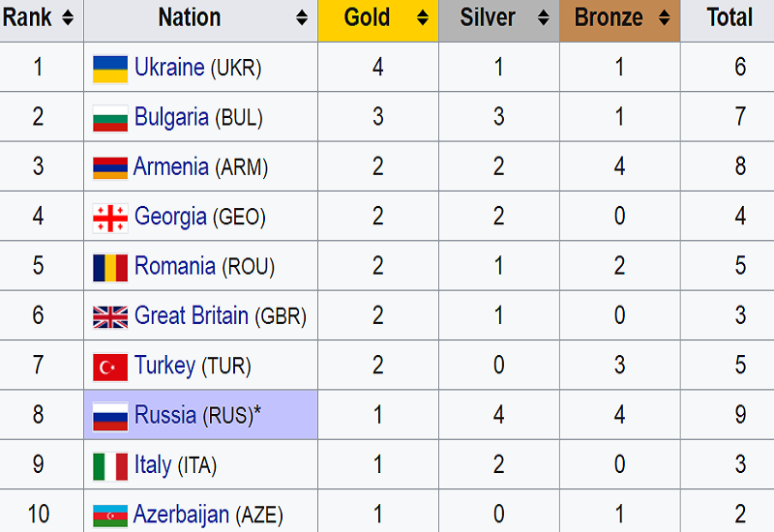The width and height of the screenshot is (774, 532).
Task: Click the Russia flag icon
Action: [110, 416]
